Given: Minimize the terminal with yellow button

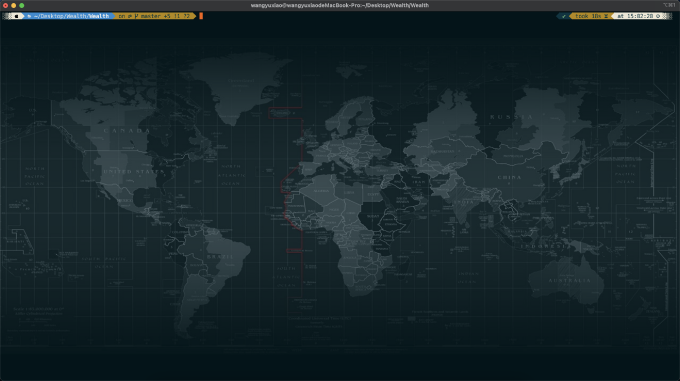Looking at the screenshot, I should [x=13, y=5].
